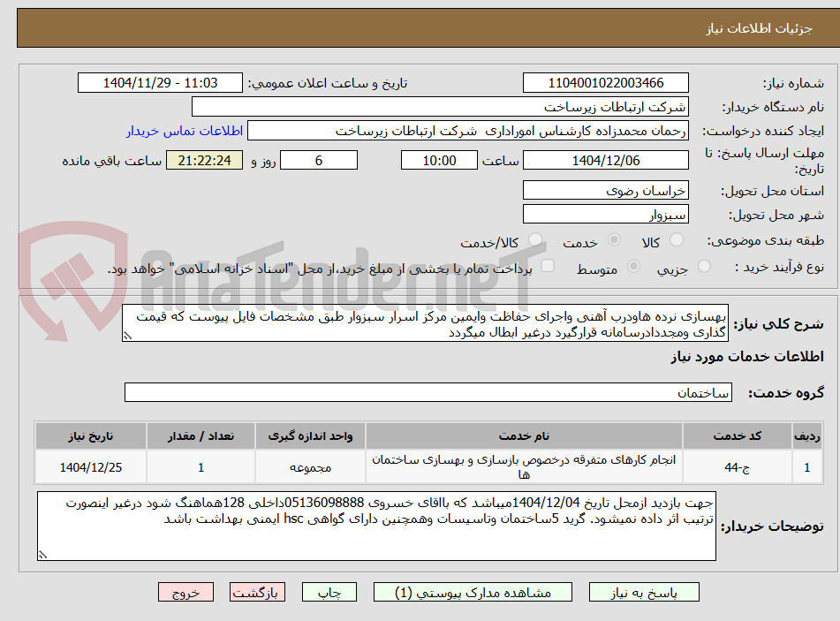This screenshot has width=840, height=621.
Task: Click the تاریخ نیاز column header
Action: pyautogui.click(x=90, y=436)
